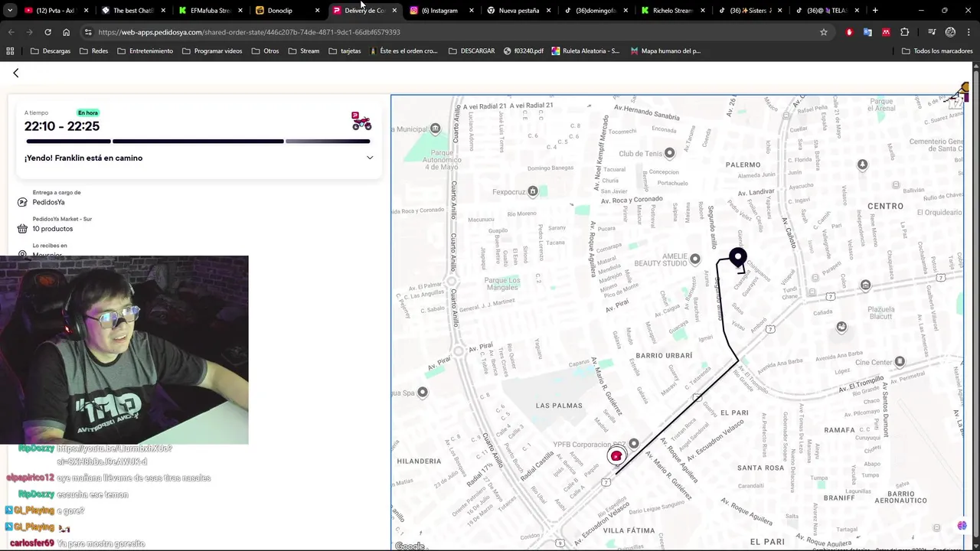Open the Mapa humano bookmark
The image size is (980, 551).
tap(665, 51)
